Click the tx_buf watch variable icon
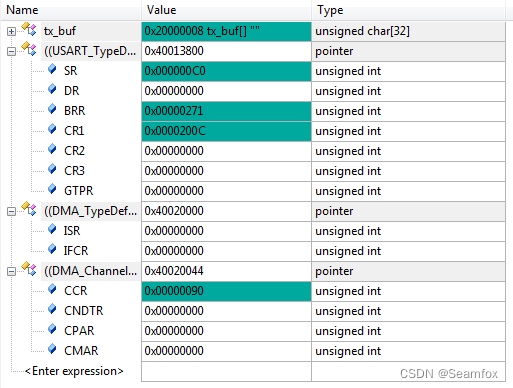The height and width of the screenshot is (388, 513). pyautogui.click(x=29, y=29)
